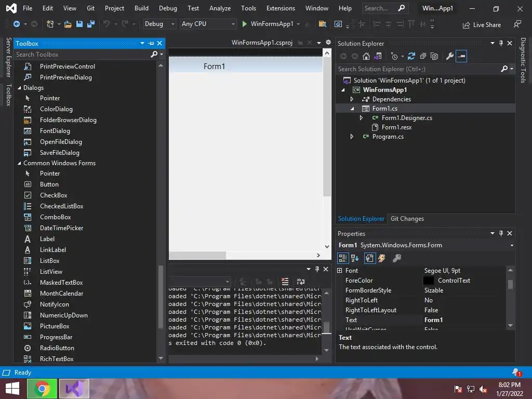The height and width of the screenshot is (399, 532).
Task: Click the Toolbox search magnifier icon
Action: (x=154, y=54)
